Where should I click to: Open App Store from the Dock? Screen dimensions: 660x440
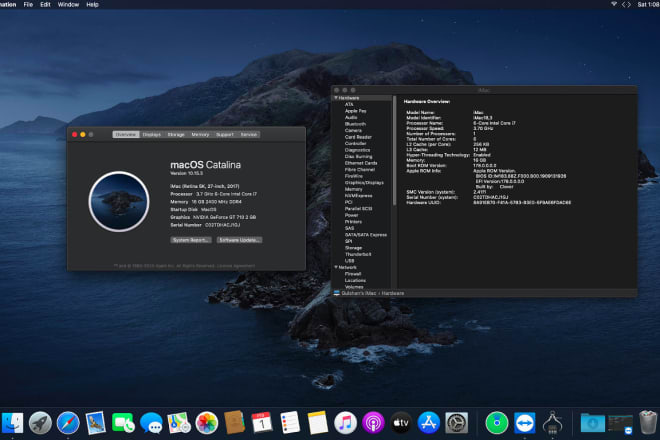tap(428, 423)
